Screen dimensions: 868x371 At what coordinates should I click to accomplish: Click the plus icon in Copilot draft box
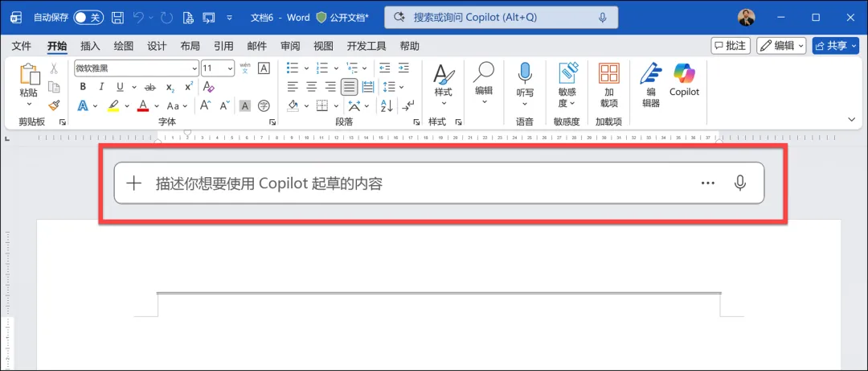coord(134,183)
